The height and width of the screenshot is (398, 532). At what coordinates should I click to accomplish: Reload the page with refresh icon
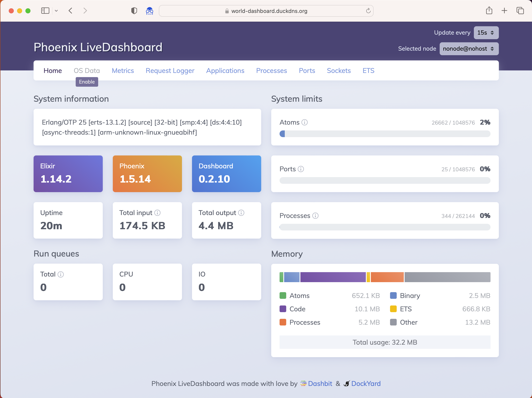[368, 11]
